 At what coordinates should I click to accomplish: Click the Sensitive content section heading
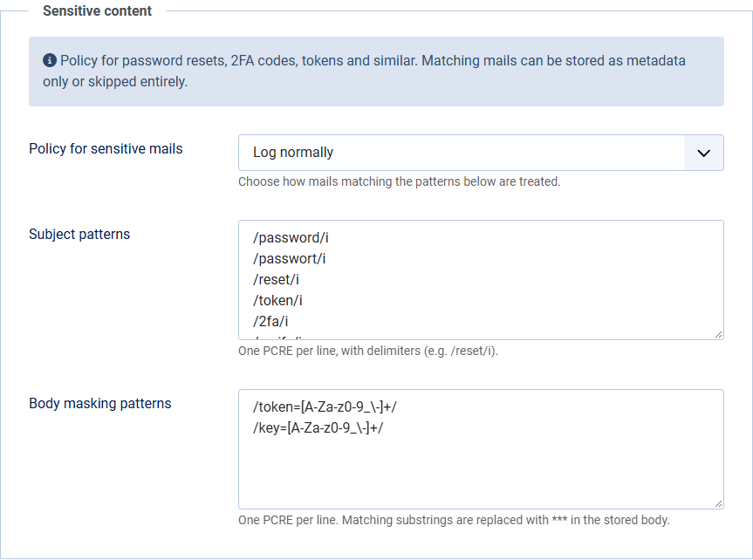click(x=97, y=10)
